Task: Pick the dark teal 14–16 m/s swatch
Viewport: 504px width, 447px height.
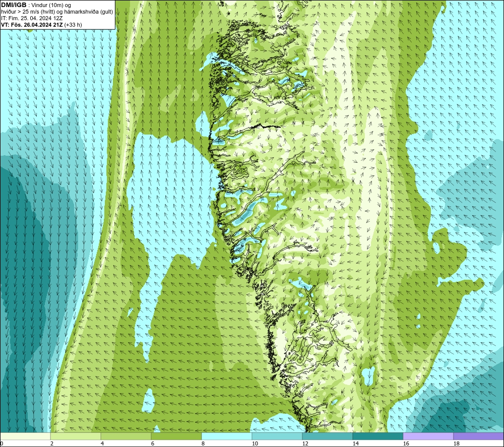Action: (x=377, y=436)
